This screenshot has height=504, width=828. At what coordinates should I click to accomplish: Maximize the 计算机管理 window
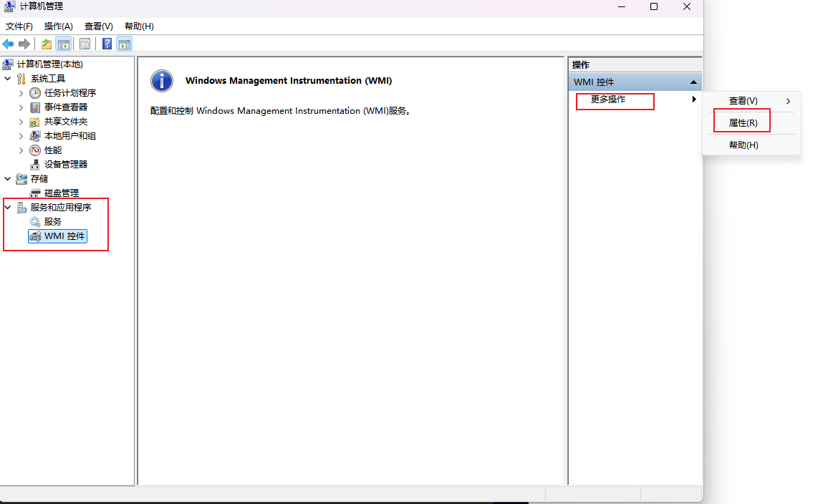click(654, 7)
